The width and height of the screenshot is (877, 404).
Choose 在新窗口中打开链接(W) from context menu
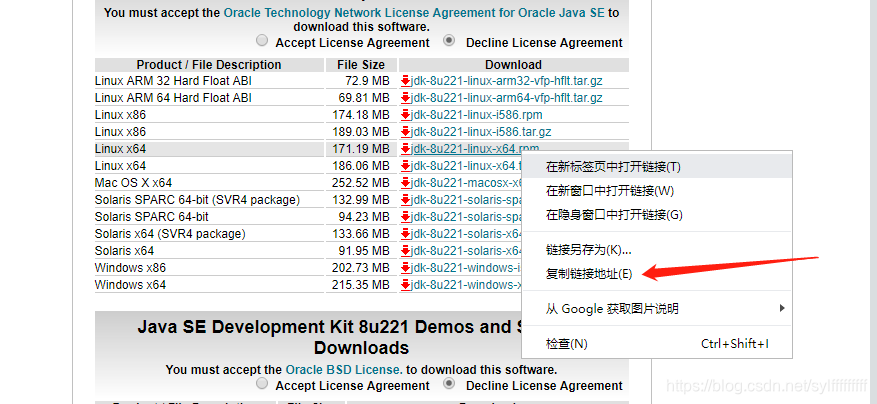[x=657, y=191]
